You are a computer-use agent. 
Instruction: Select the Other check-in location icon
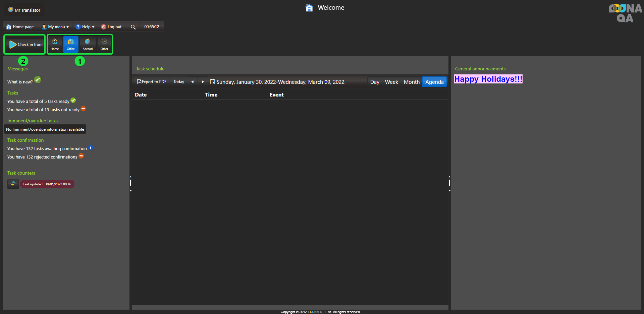point(104,44)
